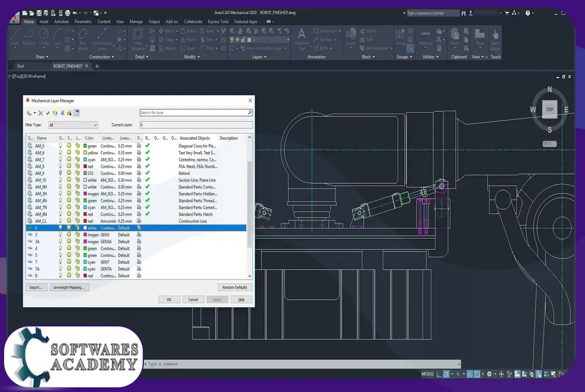The width and height of the screenshot is (585, 392).
Task: Toggle the freeze sun icon for layer AM_CL
Action: [69, 221]
